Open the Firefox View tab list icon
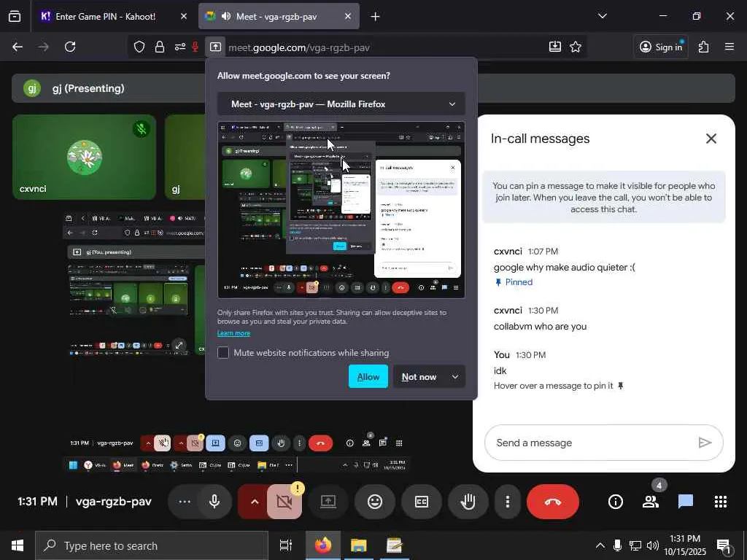Screen dimensions: 747x560 tap(15, 17)
